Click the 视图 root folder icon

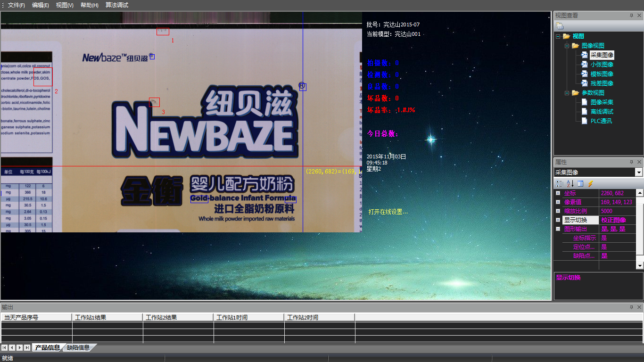(x=566, y=36)
